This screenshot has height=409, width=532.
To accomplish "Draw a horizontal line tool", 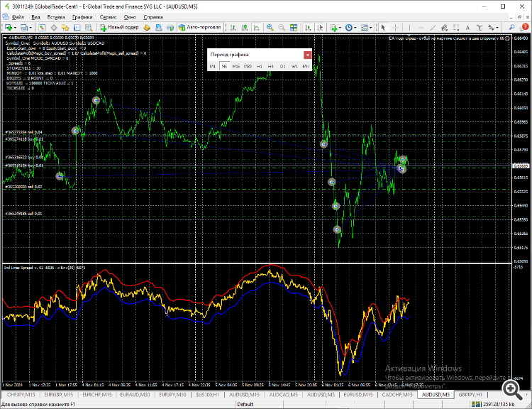I will 421,28.
